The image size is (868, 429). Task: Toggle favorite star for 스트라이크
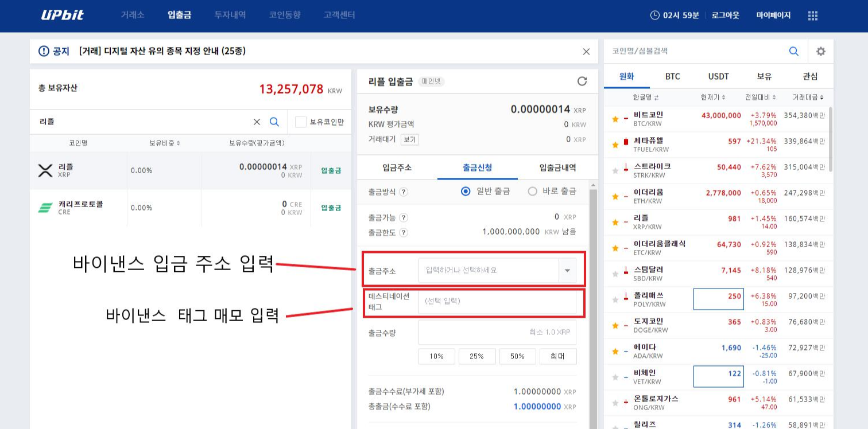[x=615, y=170]
